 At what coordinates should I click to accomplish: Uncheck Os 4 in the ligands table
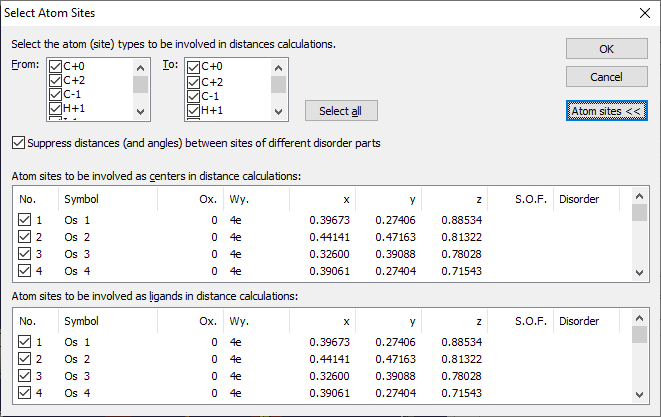[24, 393]
